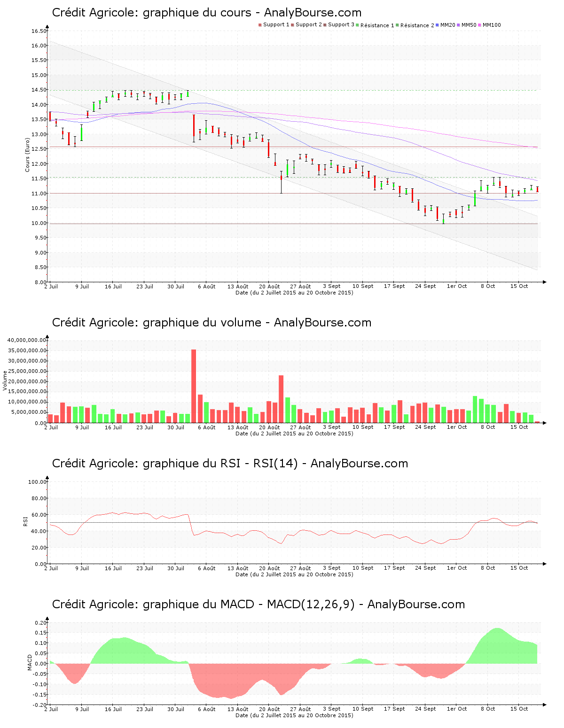Click '3 Sept' date on MACD chart
564x728 pixels.
332,709
